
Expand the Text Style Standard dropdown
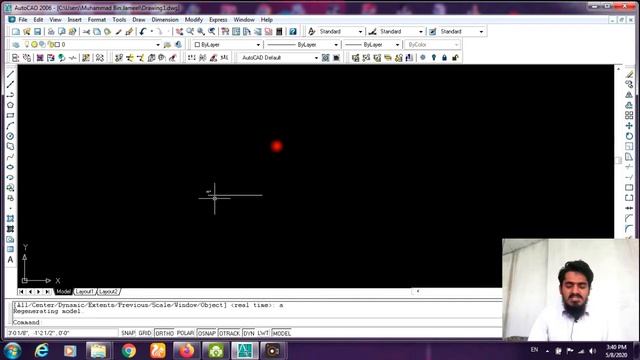tap(360, 32)
